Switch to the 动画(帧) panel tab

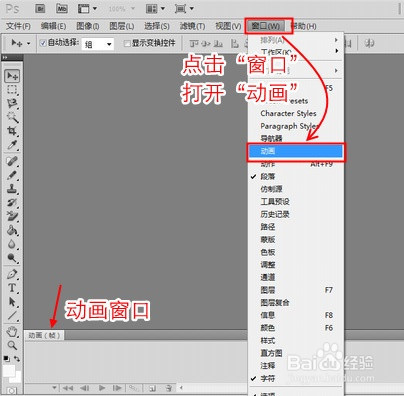pos(44,335)
